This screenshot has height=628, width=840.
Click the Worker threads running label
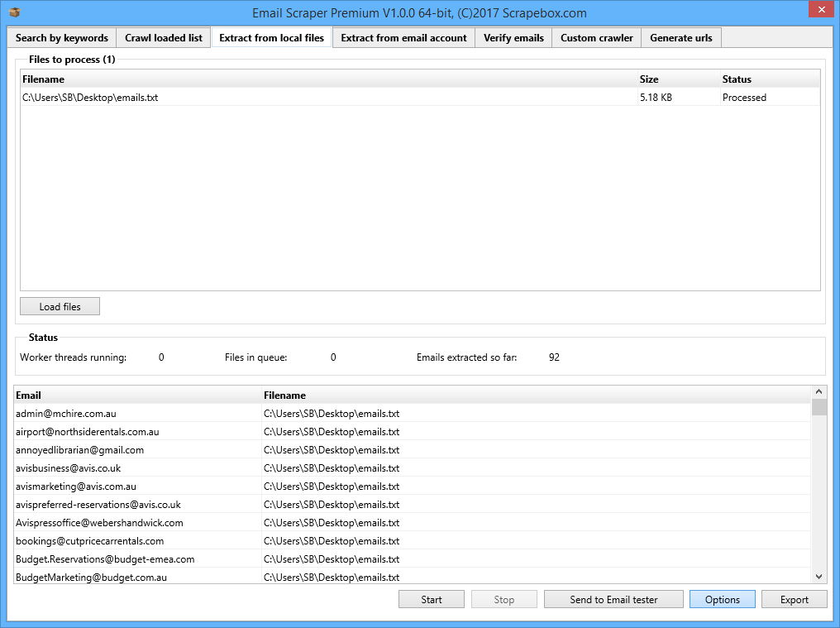point(73,357)
